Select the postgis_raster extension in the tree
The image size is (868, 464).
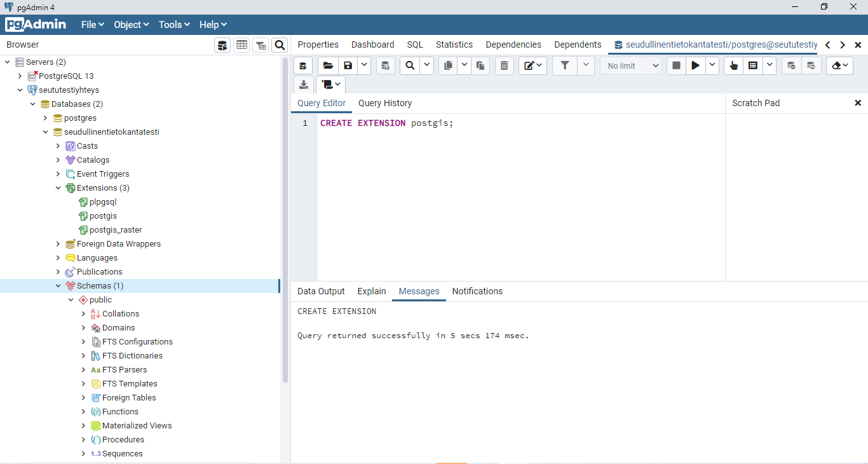[x=115, y=230]
